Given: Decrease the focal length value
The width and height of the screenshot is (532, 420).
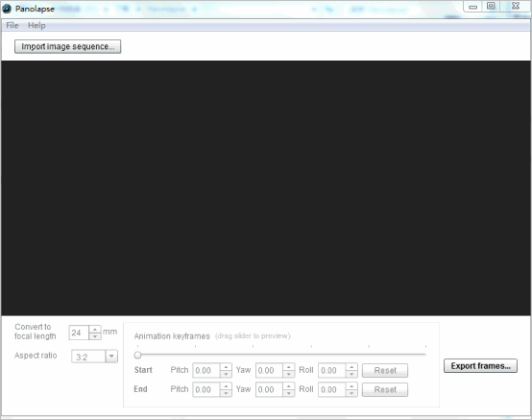Looking at the screenshot, I should [x=95, y=336].
